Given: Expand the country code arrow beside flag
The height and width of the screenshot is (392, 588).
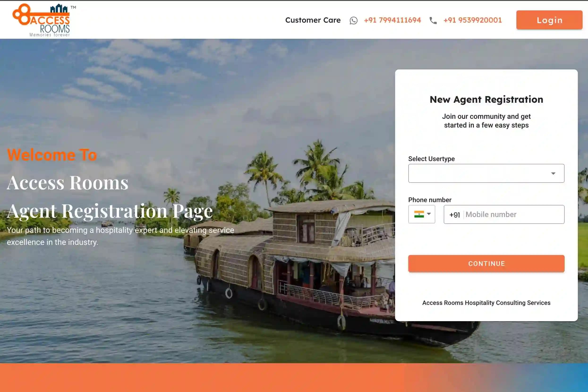Looking at the screenshot, I should click(429, 214).
